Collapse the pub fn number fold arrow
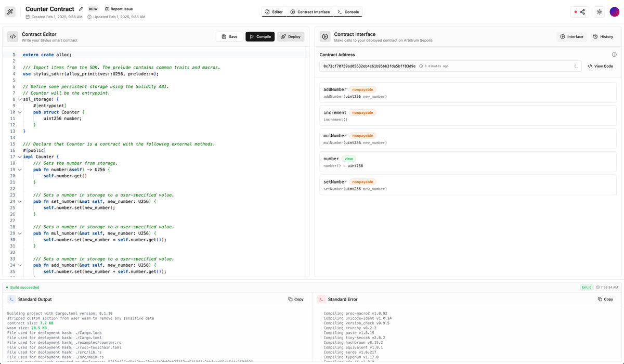The width and height of the screenshot is (624, 364). tap(19, 170)
